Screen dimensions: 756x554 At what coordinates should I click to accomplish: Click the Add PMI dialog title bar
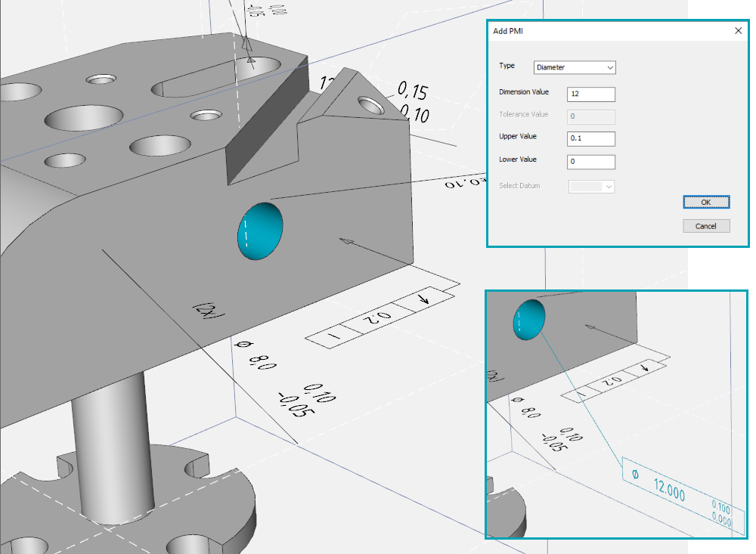pos(605,31)
